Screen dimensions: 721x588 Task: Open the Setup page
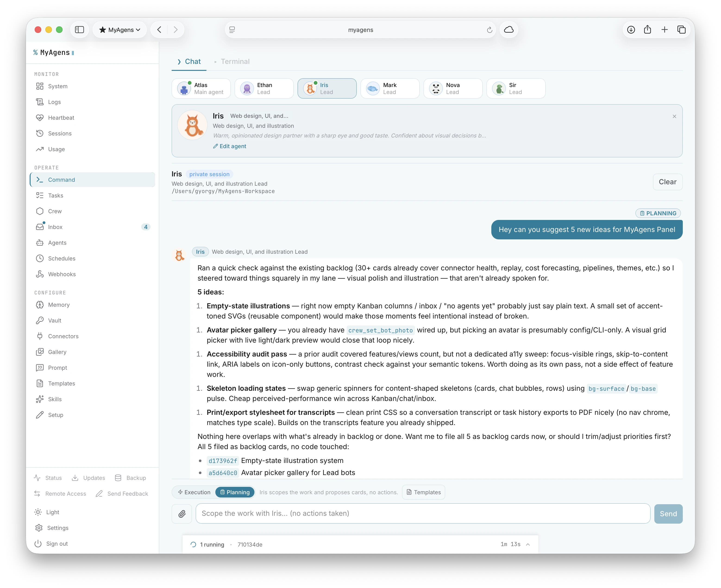[92, 415]
